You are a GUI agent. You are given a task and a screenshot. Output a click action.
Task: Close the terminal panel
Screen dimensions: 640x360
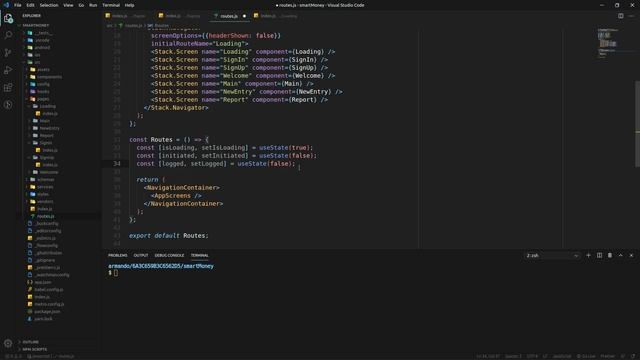(x=631, y=255)
